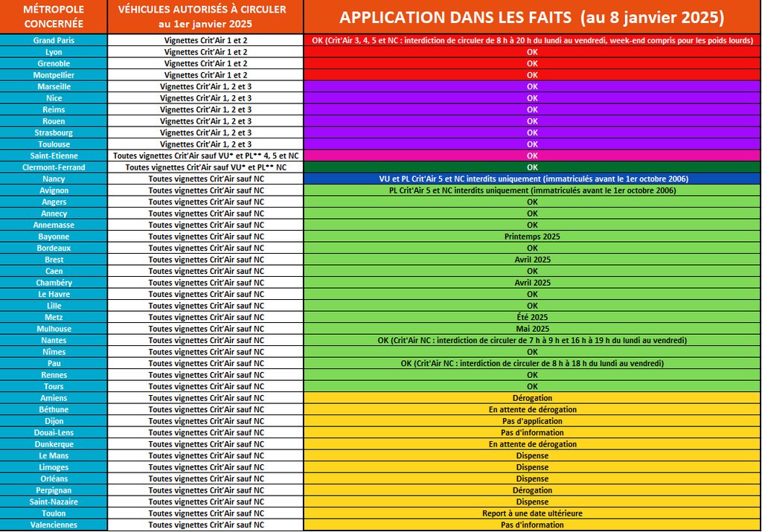
Task: Click the Avril 2025 status for Brest
Action: [x=532, y=259]
